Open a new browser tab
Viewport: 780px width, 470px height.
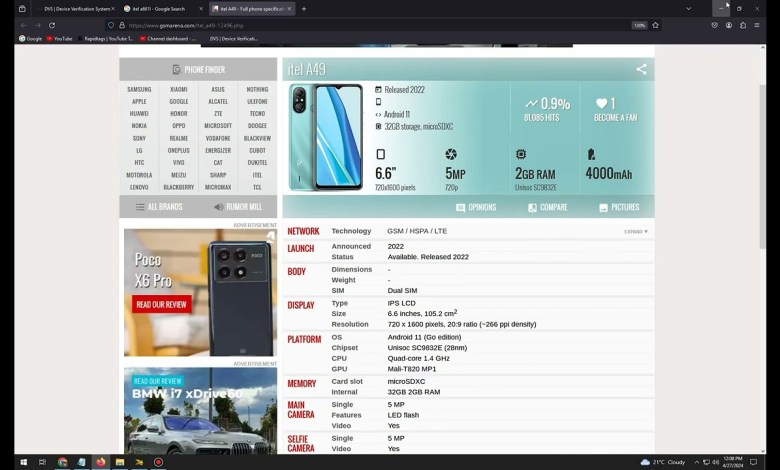click(304, 9)
